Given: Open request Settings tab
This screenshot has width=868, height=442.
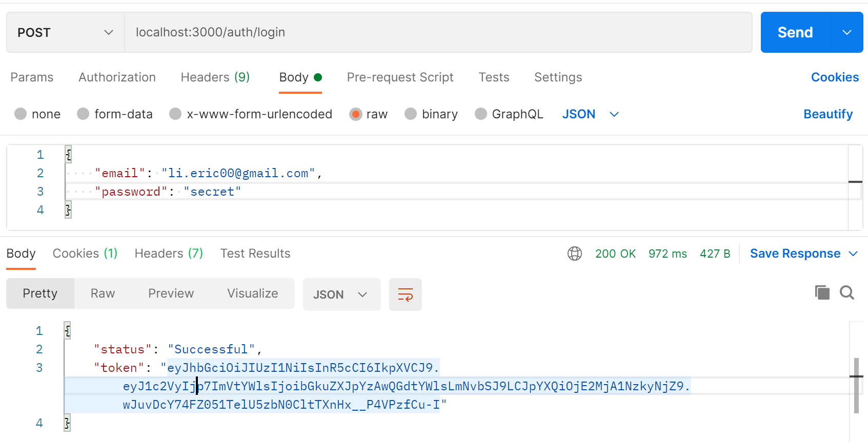Looking at the screenshot, I should coord(558,77).
